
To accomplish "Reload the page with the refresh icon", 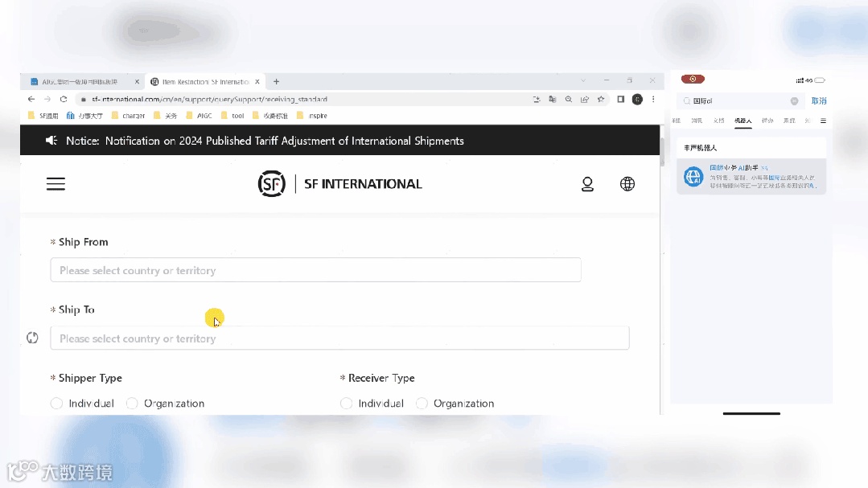I will click(x=64, y=99).
